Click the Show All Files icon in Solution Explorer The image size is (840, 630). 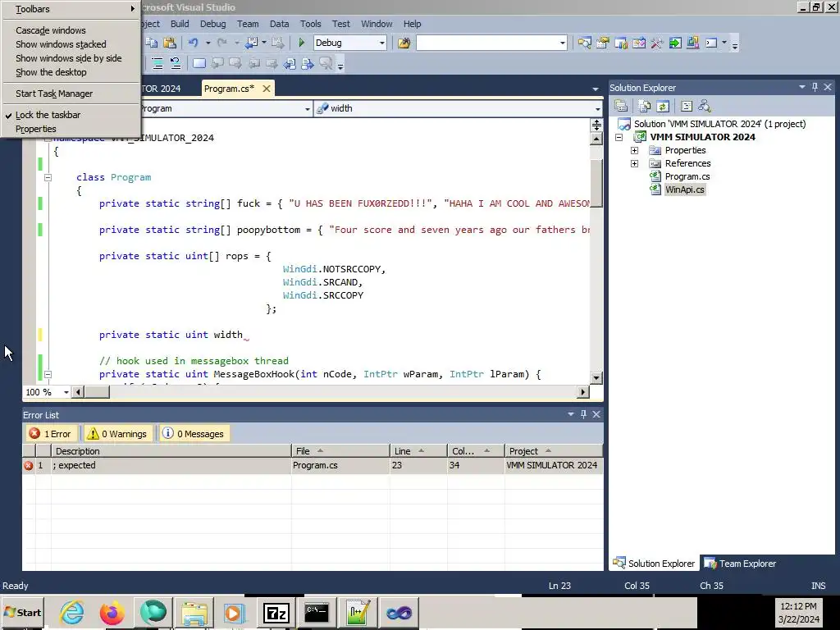tap(645, 106)
